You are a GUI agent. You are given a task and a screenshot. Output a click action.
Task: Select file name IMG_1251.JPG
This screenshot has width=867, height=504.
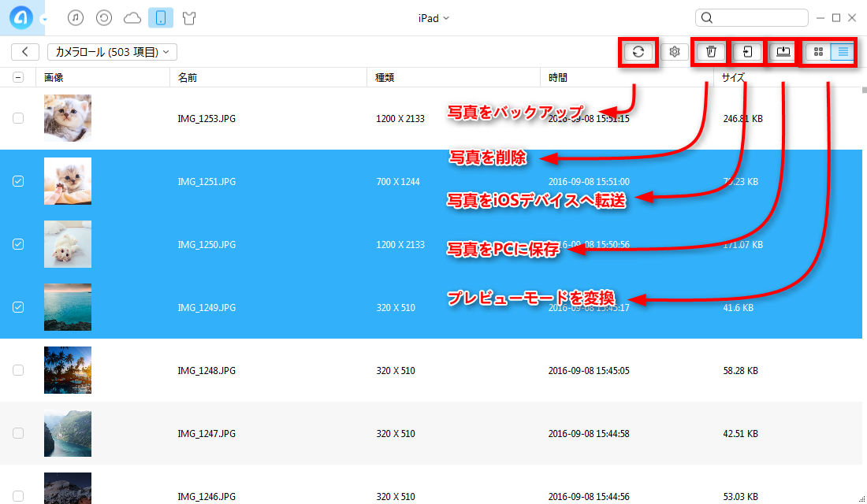[x=207, y=182]
